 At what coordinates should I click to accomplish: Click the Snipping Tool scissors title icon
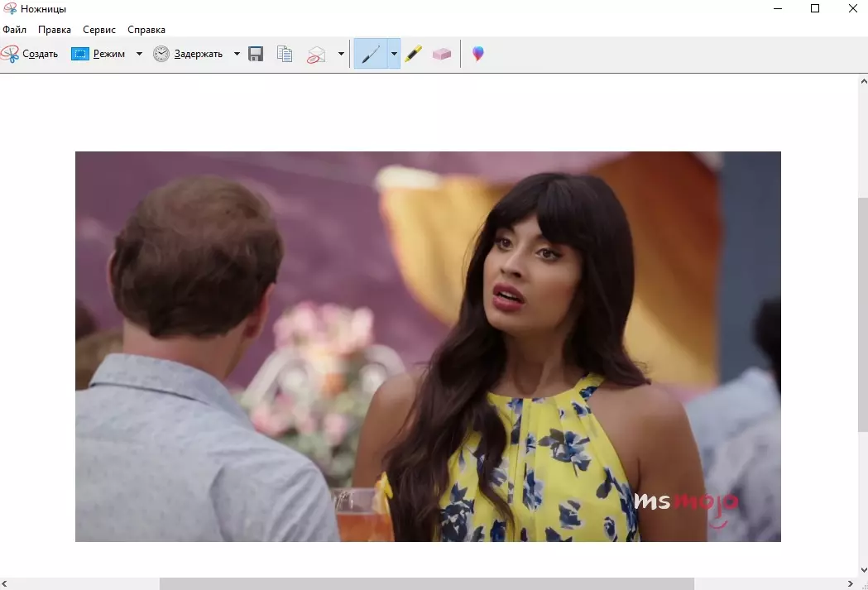coord(10,9)
